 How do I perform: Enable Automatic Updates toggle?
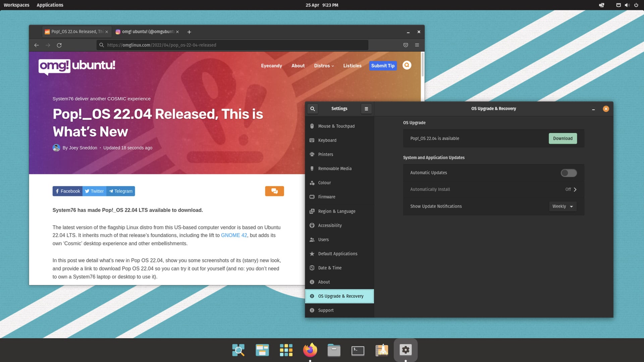(569, 172)
